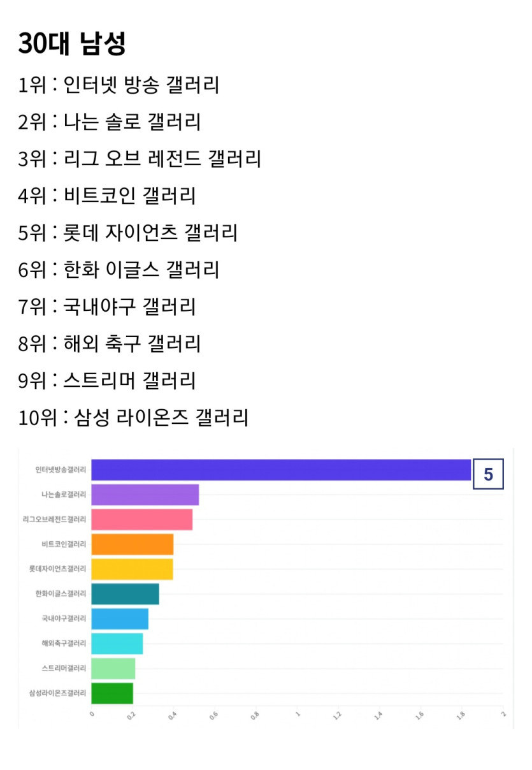Viewport: 532px width, 770px height.
Task: Click the orange 비트코인갤러리 bar
Action: tap(133, 544)
